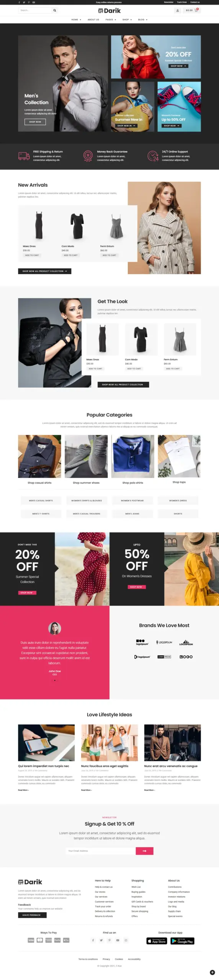
Task: Click the Your Email Address field
Action: pos(100,851)
